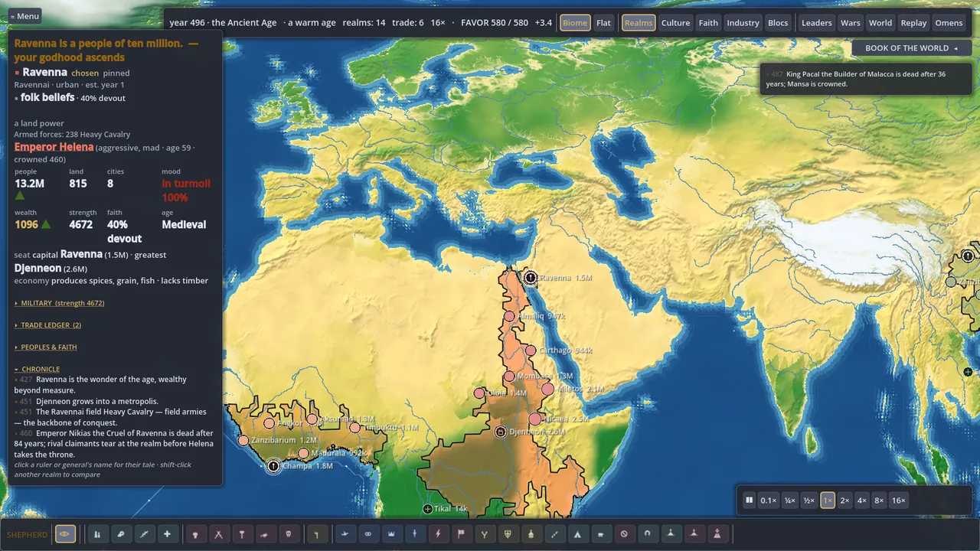Image resolution: width=980 pixels, height=551 pixels.
Task: Set simulation speed to 2×
Action: (844, 500)
